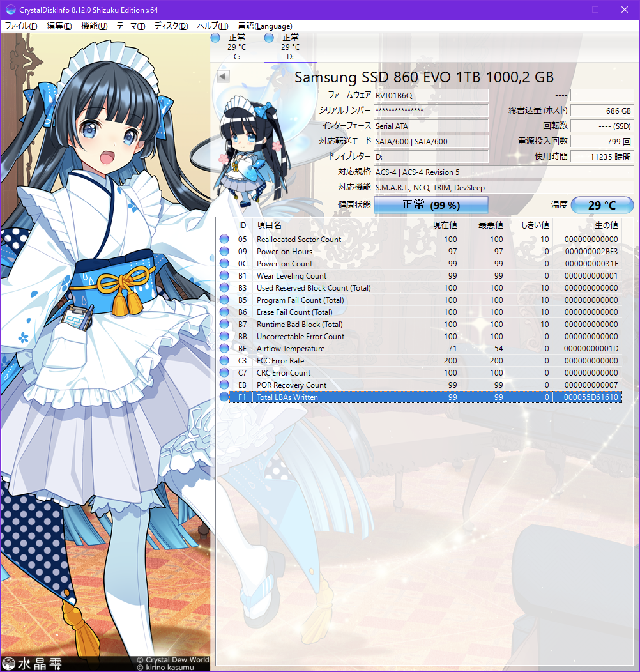This screenshot has height=672, width=640.
Task: Click the ID column header
Action: click(x=242, y=225)
